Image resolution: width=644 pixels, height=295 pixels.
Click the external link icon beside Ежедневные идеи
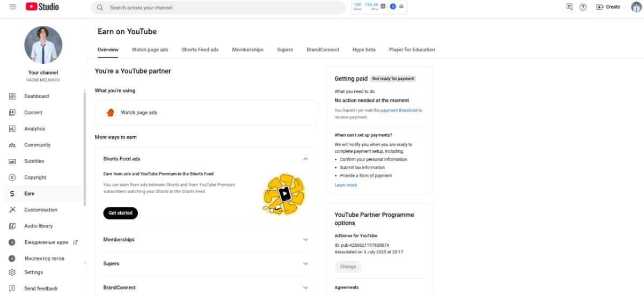point(76,242)
